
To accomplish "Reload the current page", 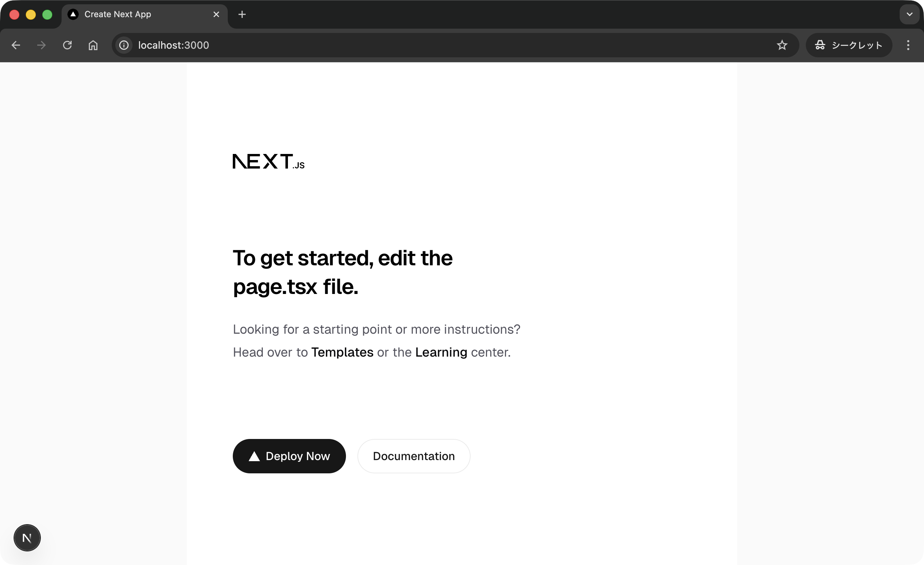I will [x=67, y=45].
